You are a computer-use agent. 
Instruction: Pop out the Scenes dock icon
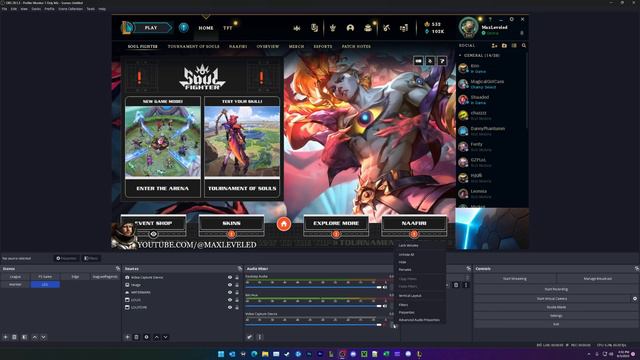118,269
